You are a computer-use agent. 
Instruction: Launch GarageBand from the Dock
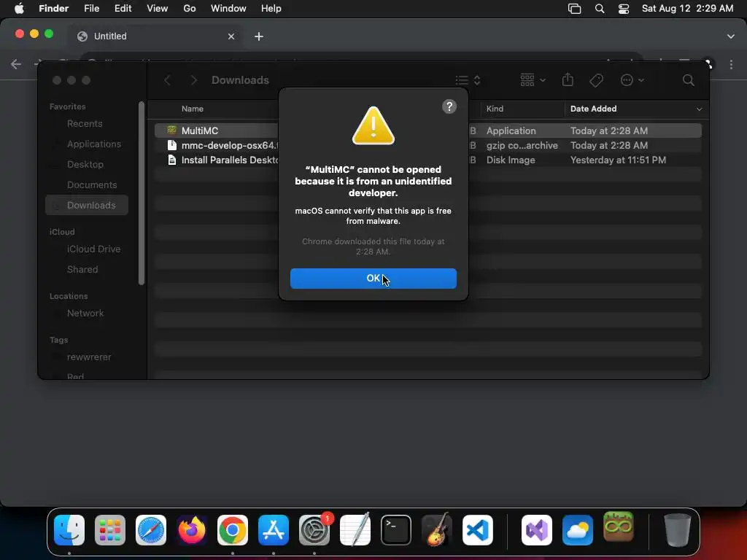[x=437, y=530]
